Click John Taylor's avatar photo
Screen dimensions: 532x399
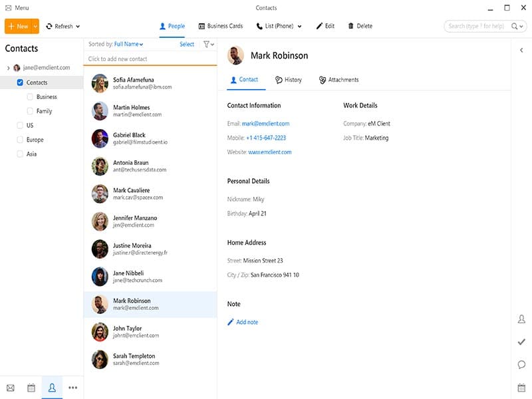pyautogui.click(x=100, y=332)
